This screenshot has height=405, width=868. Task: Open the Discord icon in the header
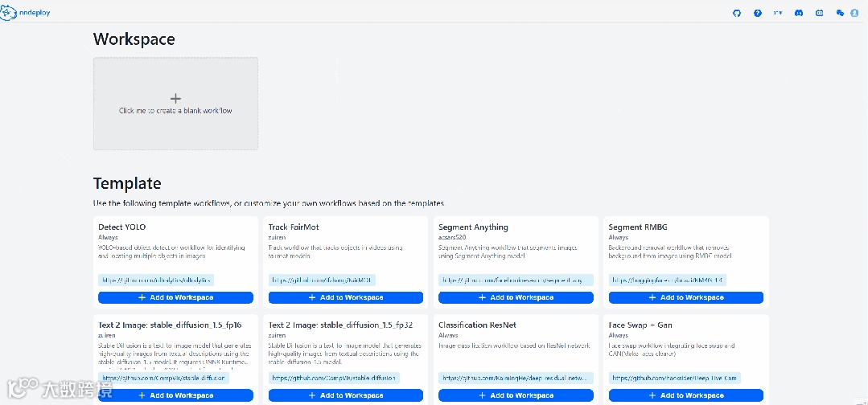799,14
